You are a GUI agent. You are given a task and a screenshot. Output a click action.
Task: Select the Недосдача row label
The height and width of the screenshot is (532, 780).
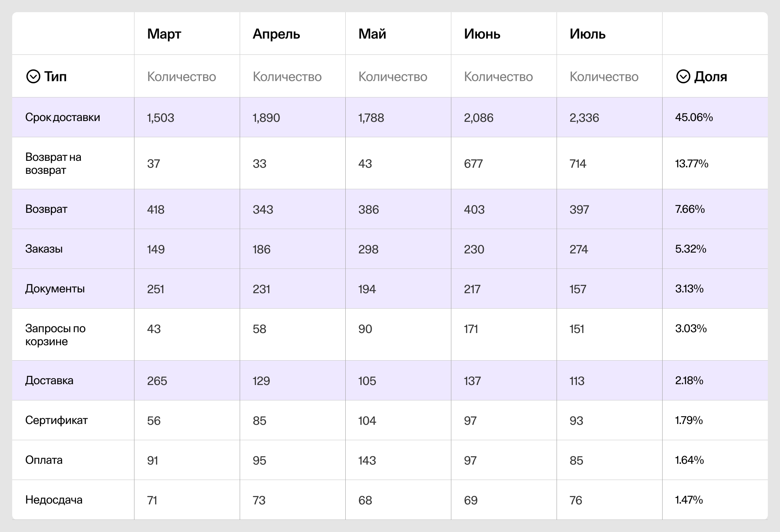click(x=54, y=500)
